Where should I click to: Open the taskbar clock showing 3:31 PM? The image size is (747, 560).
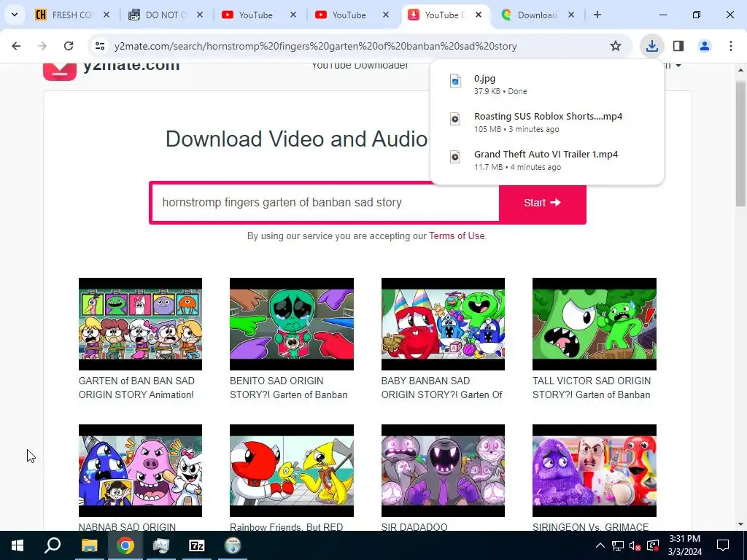coord(684,545)
